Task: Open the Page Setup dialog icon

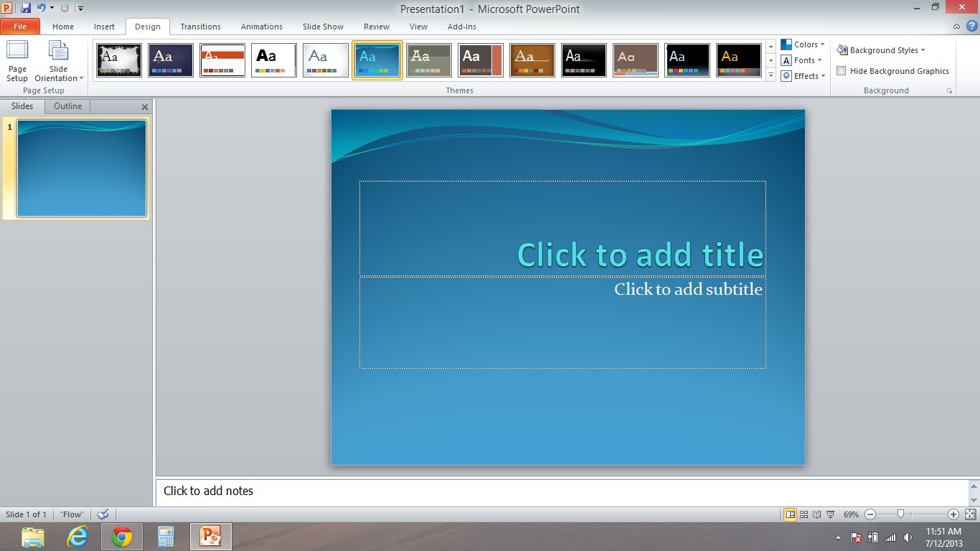Action: pyautogui.click(x=17, y=60)
